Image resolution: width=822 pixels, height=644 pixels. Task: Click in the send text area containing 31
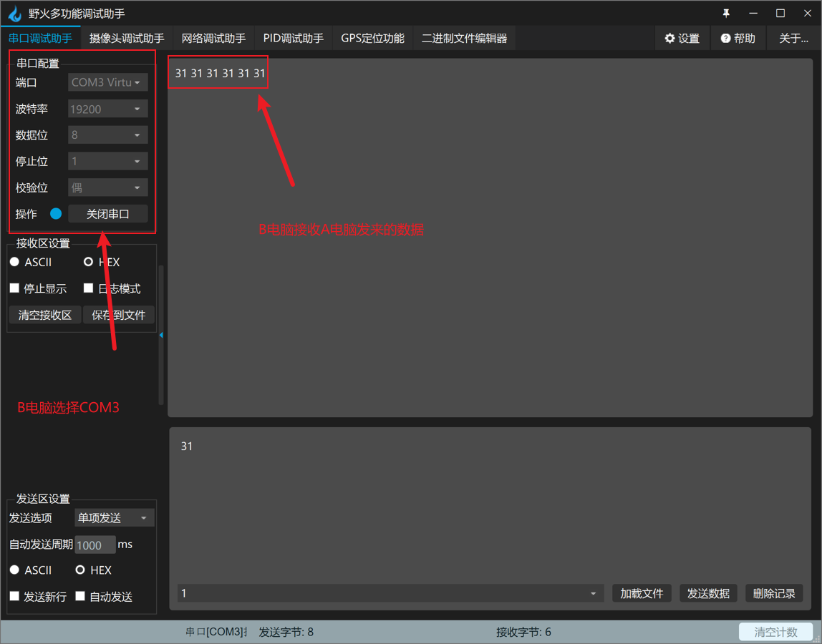pyautogui.click(x=490, y=503)
